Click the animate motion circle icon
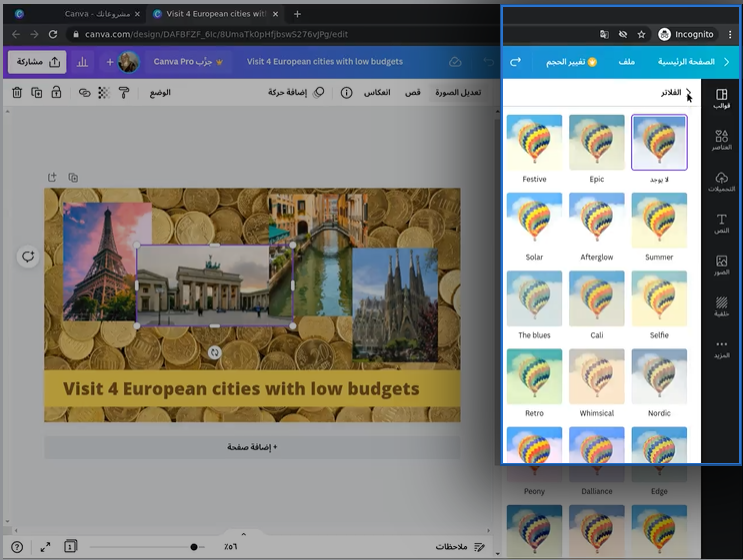 (319, 92)
